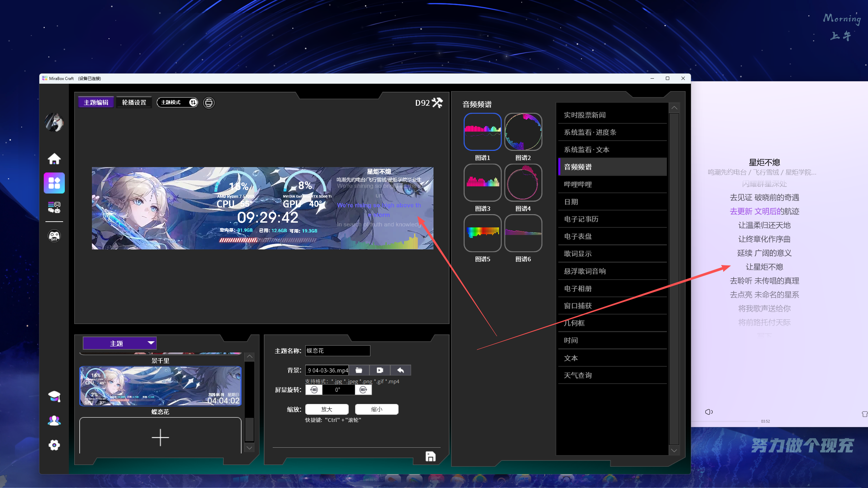This screenshot has width=868, height=488.
Task: Open the tutorial graduation cap icon
Action: tap(54, 396)
